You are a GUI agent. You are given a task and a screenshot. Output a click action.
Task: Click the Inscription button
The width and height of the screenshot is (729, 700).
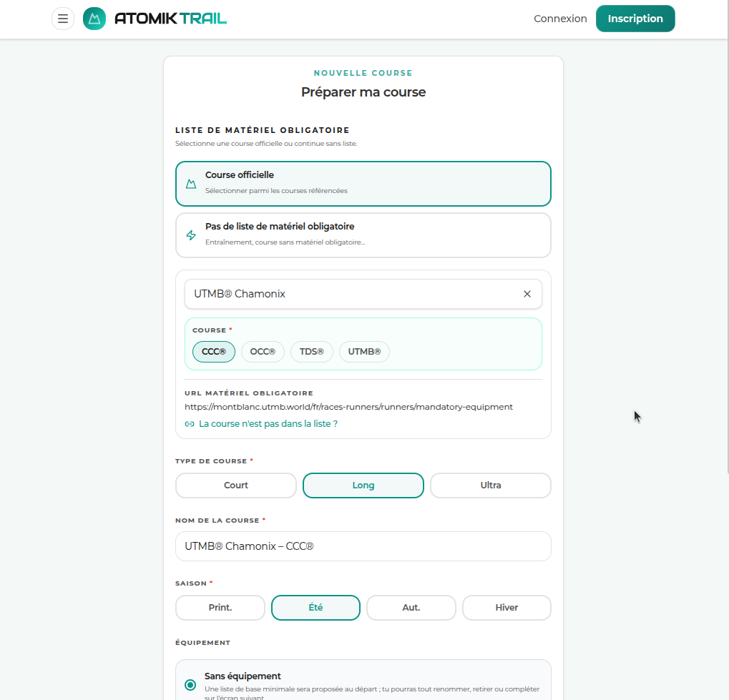pyautogui.click(x=635, y=19)
